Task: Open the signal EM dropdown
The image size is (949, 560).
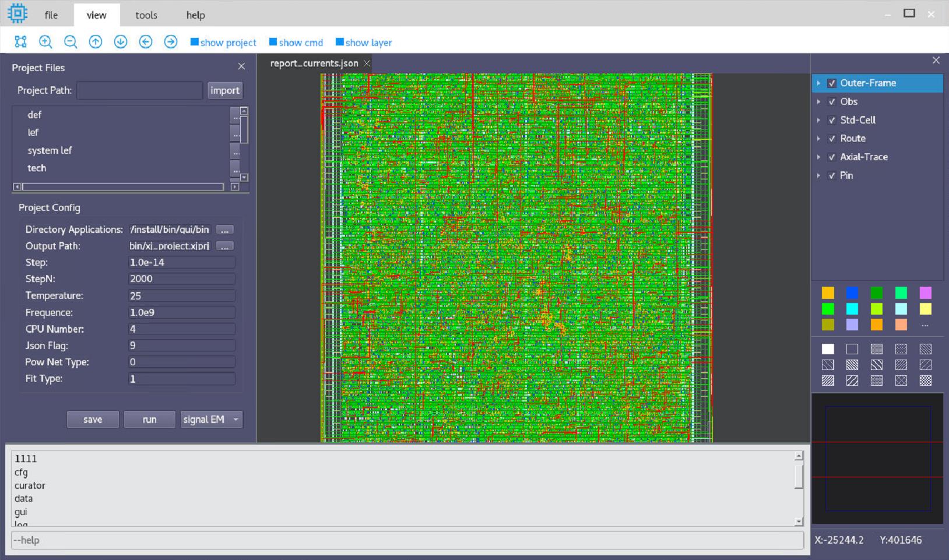Action: pos(211,420)
